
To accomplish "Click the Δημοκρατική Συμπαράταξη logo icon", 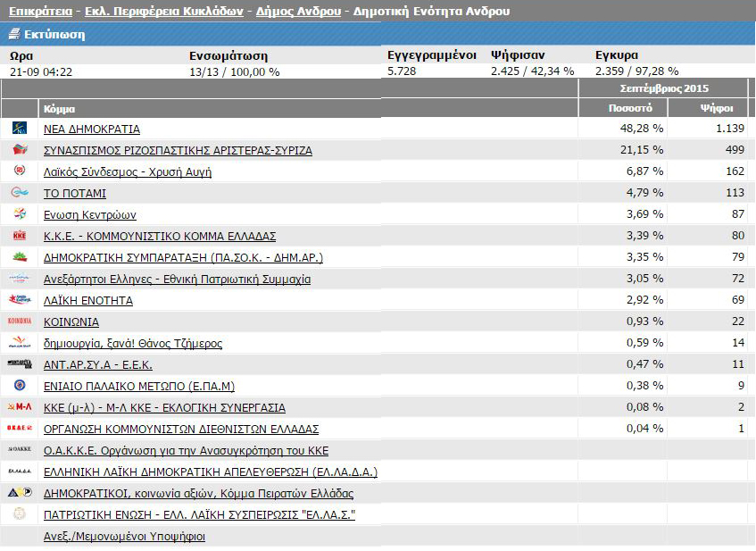I will coord(20,256).
